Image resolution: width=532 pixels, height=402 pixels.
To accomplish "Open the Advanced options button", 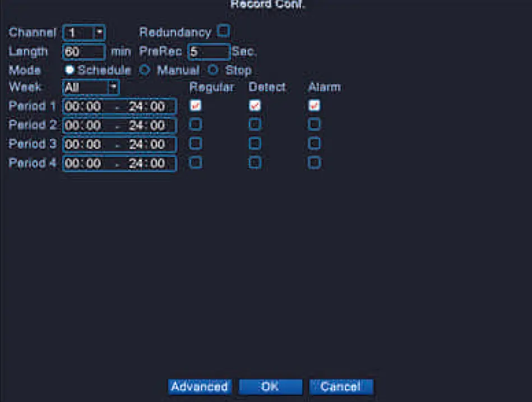I will (200, 387).
